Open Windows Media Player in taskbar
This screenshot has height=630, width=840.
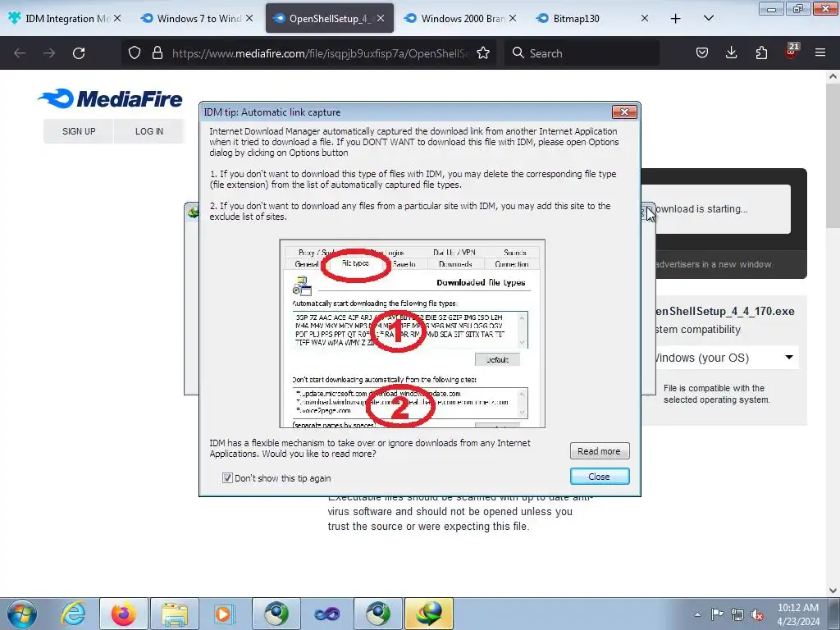225,614
